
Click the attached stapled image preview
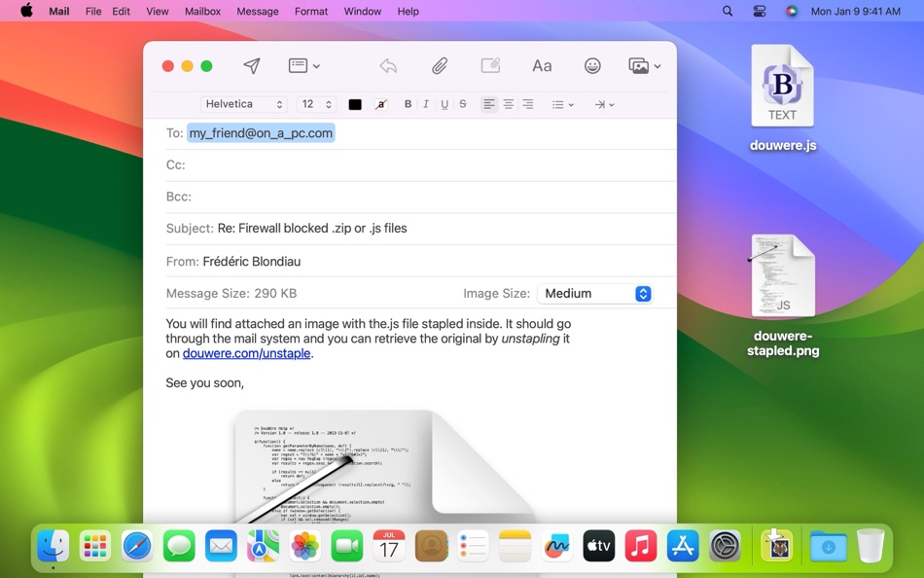click(x=384, y=466)
